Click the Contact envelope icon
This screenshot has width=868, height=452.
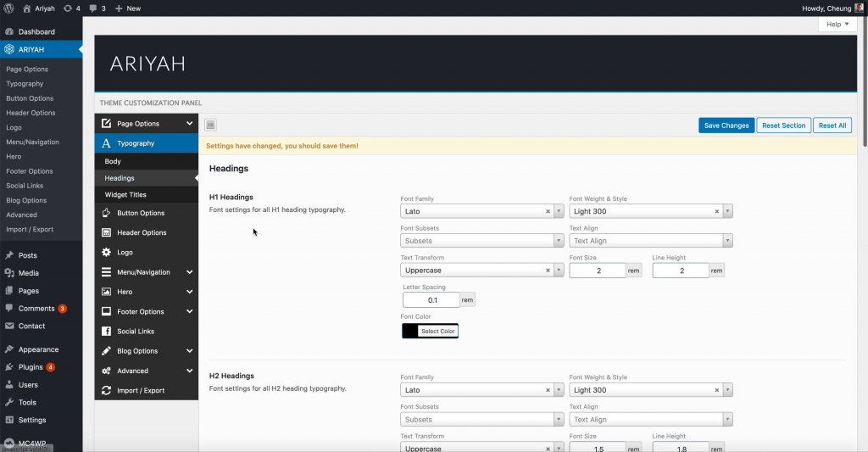(x=9, y=326)
